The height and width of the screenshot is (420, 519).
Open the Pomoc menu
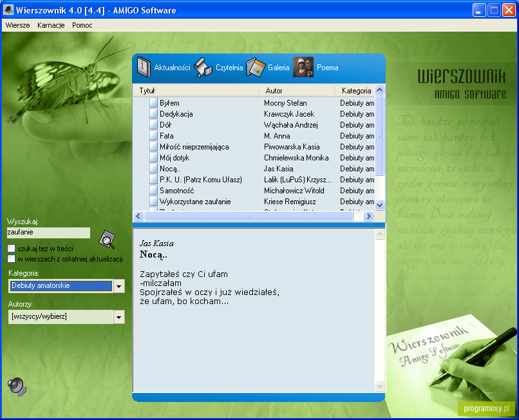click(82, 25)
